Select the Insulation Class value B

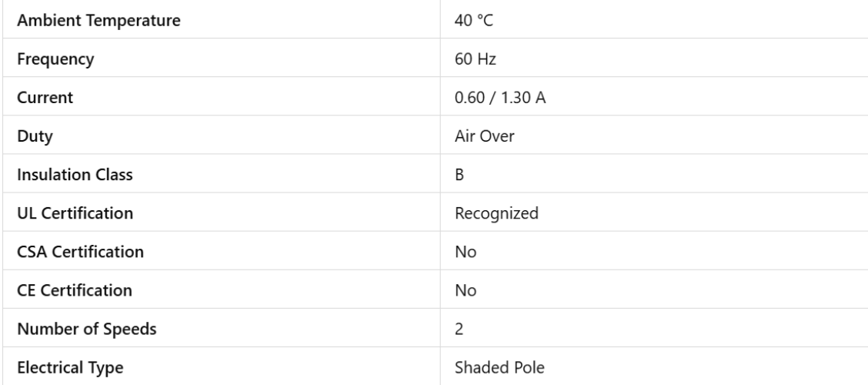(460, 175)
